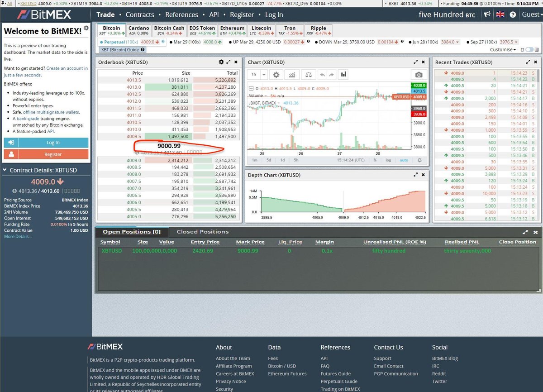Viewport: 543px width, 392px height.
Task: Open BitMEX Blog footer link
Action: (x=445, y=358)
